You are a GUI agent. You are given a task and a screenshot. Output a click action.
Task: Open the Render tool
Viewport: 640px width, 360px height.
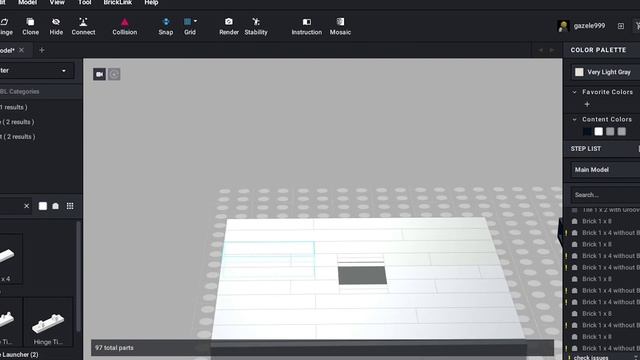tap(229, 26)
